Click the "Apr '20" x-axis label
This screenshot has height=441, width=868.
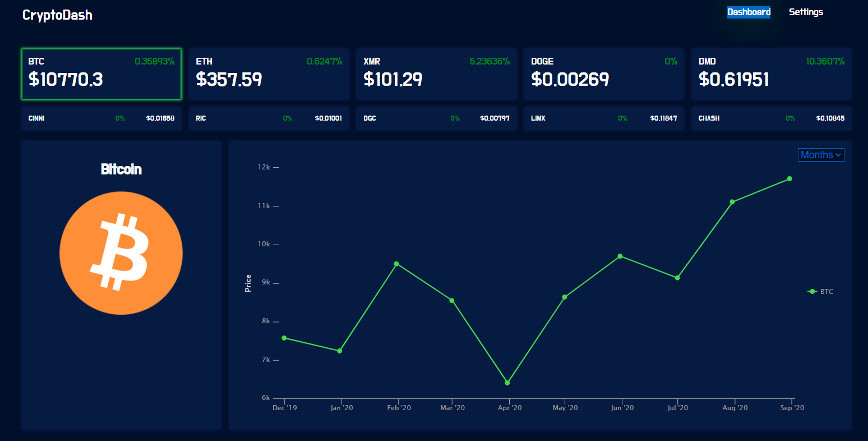510,408
